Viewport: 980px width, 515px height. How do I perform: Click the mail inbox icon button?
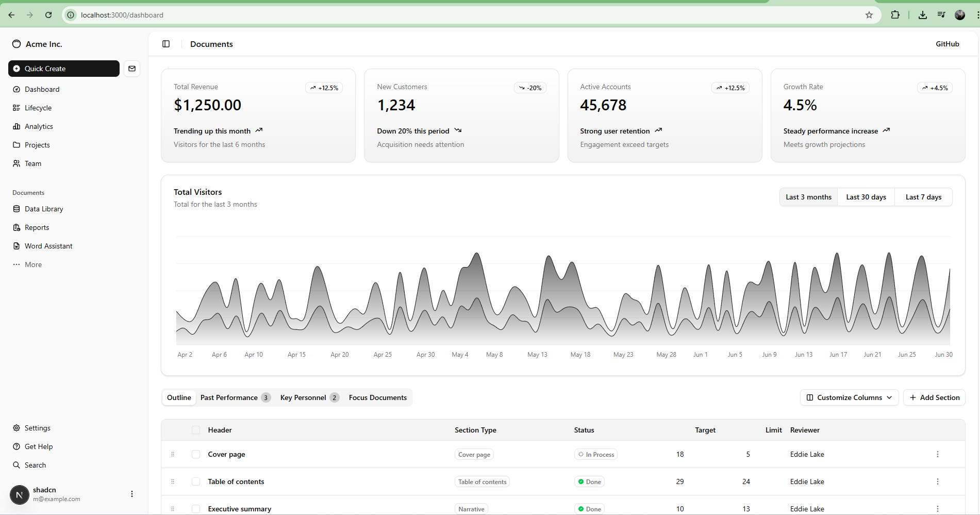coord(132,69)
